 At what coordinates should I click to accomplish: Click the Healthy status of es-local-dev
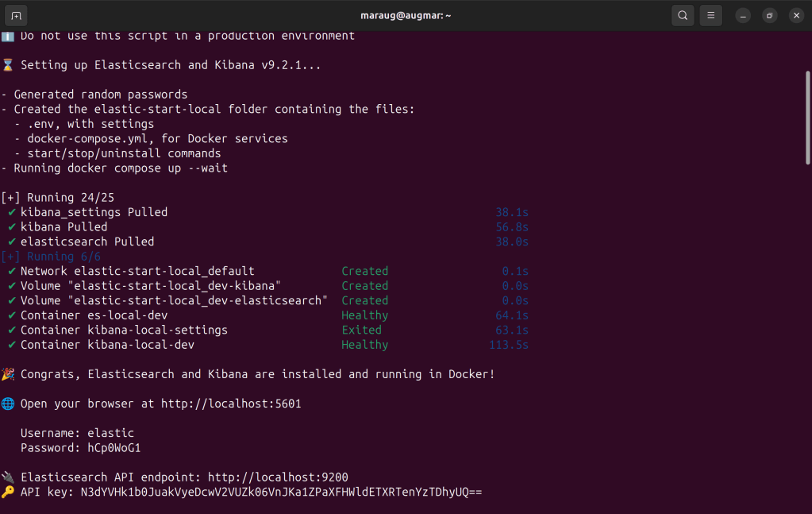point(364,315)
